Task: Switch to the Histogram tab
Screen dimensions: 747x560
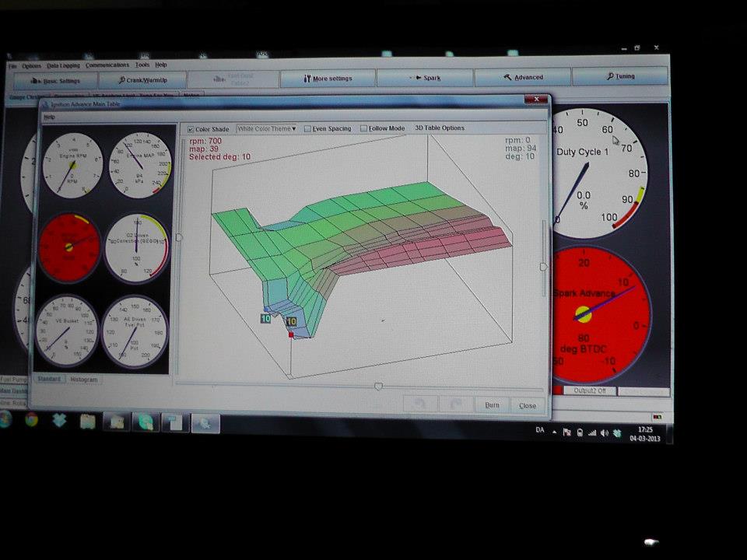Action: [83, 380]
